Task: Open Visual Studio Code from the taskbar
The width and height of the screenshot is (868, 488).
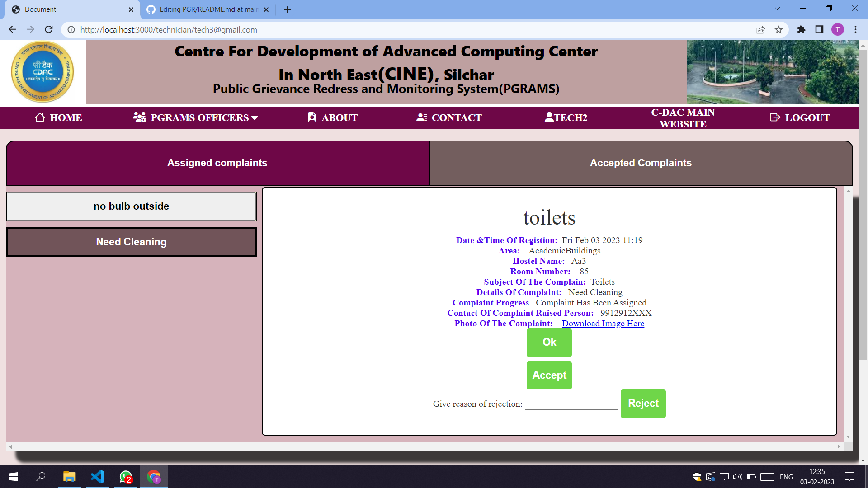Action: 98,477
